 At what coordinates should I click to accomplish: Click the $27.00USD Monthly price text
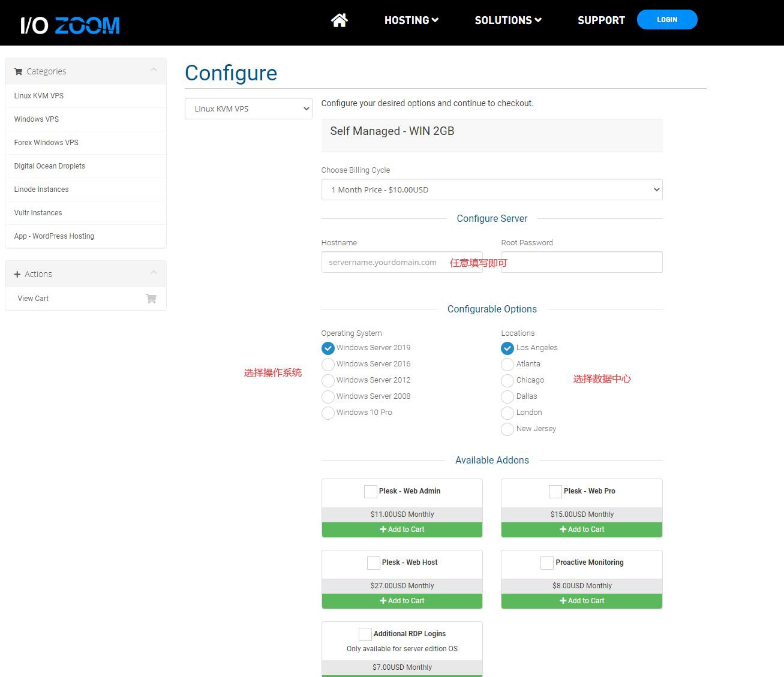402,586
